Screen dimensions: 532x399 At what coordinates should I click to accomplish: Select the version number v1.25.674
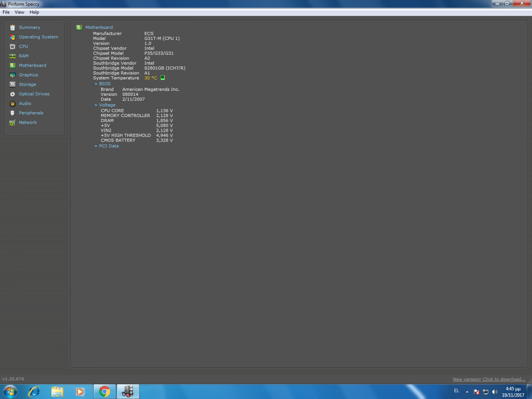13,379
